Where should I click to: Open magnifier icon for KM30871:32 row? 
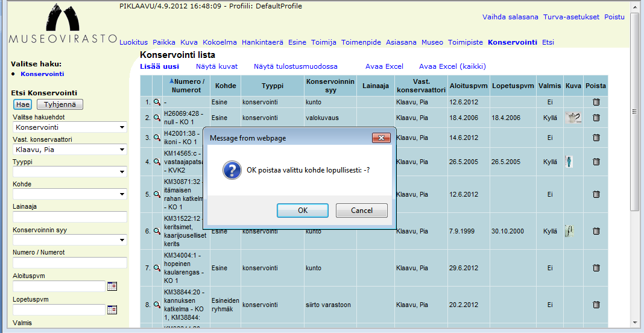[x=157, y=194]
